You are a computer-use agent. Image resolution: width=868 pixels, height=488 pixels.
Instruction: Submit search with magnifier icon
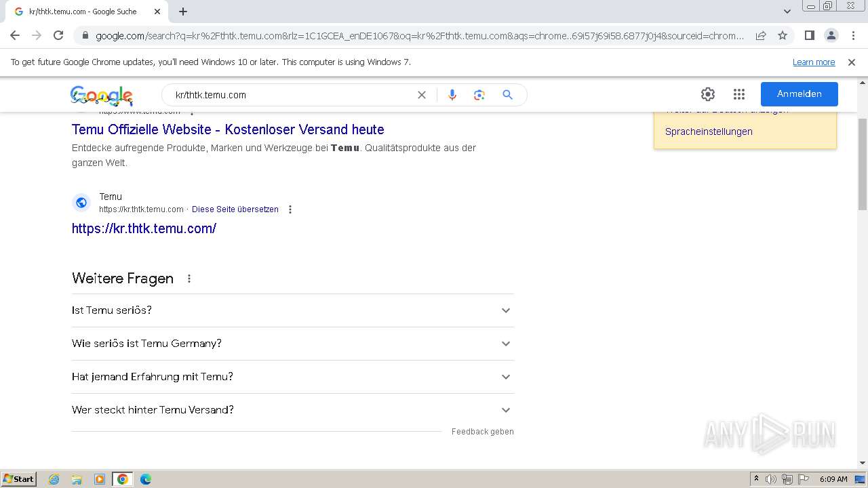click(x=507, y=95)
